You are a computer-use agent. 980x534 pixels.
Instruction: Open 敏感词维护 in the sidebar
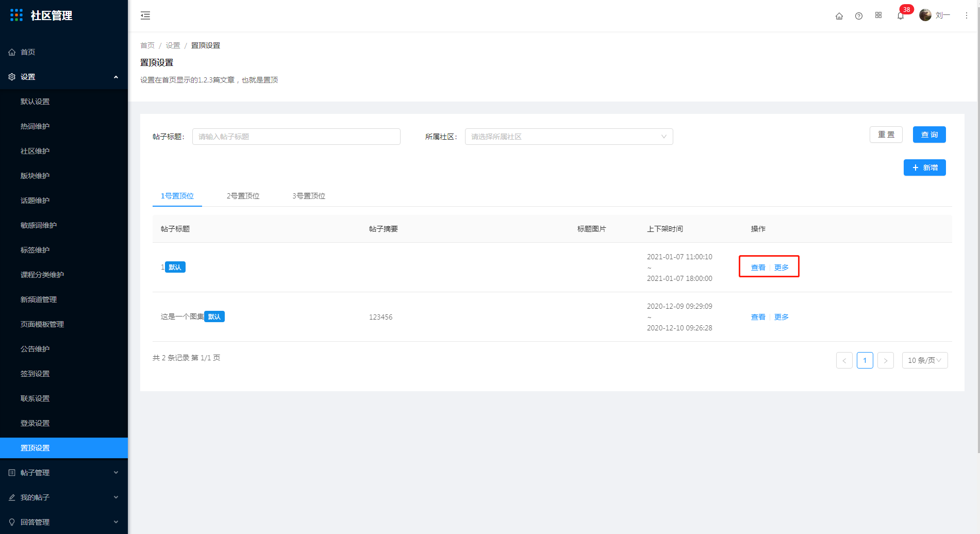click(x=39, y=225)
